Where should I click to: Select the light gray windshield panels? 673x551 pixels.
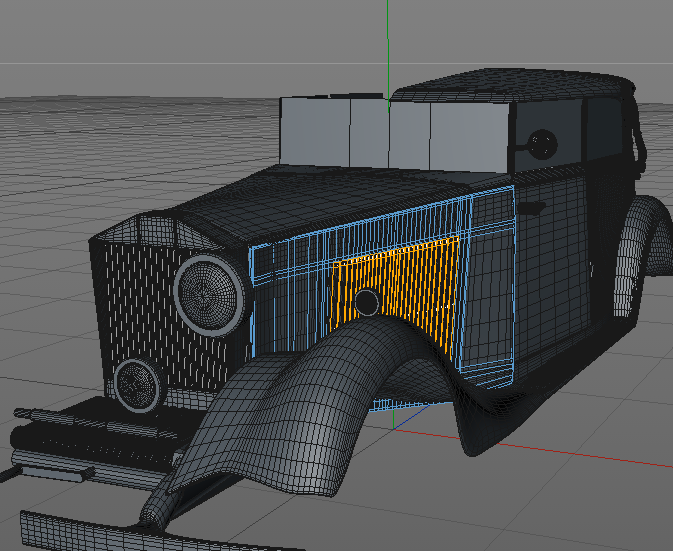coord(394,134)
